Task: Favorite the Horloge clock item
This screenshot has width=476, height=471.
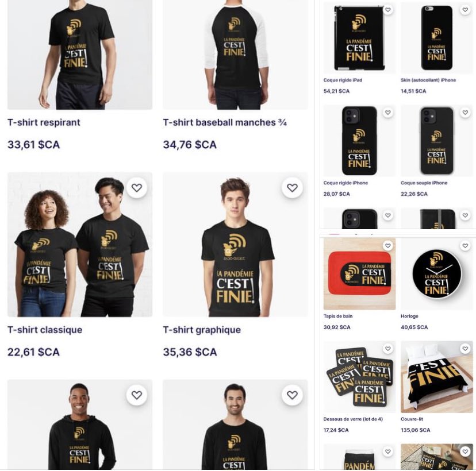Action: coord(466,245)
